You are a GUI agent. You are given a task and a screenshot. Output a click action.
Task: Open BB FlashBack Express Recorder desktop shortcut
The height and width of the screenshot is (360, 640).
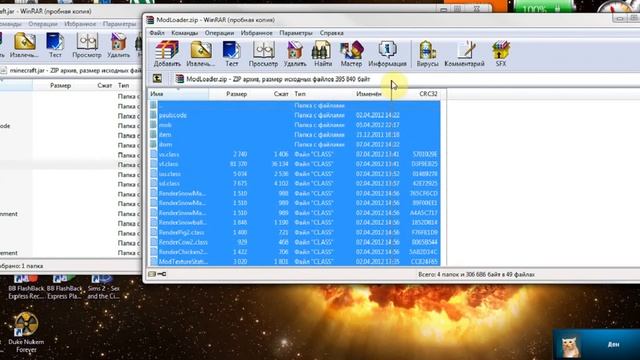[x=26, y=287]
